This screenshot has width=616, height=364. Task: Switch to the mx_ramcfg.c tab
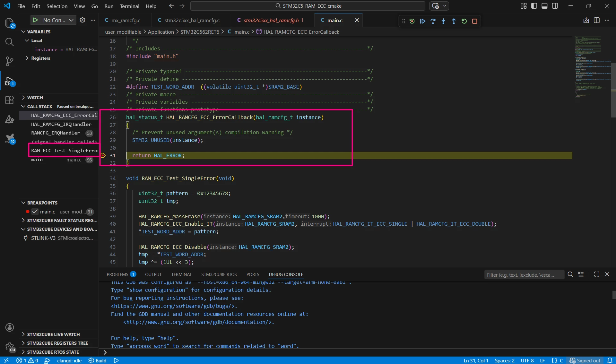[x=126, y=20]
